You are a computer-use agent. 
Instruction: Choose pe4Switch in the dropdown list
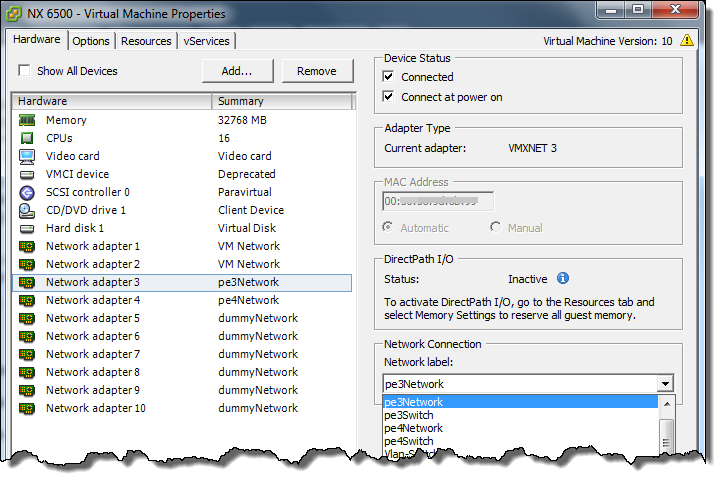point(521,441)
